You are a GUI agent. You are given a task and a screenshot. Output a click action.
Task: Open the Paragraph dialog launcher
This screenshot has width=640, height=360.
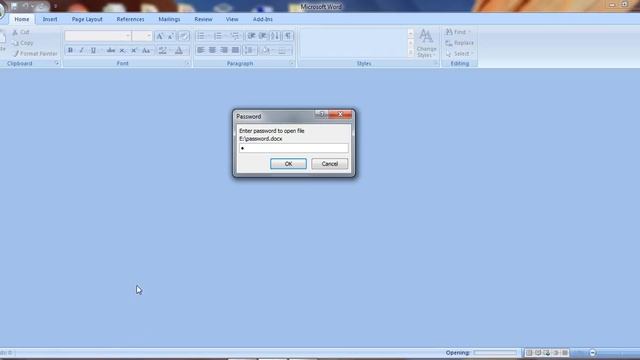[291, 63]
